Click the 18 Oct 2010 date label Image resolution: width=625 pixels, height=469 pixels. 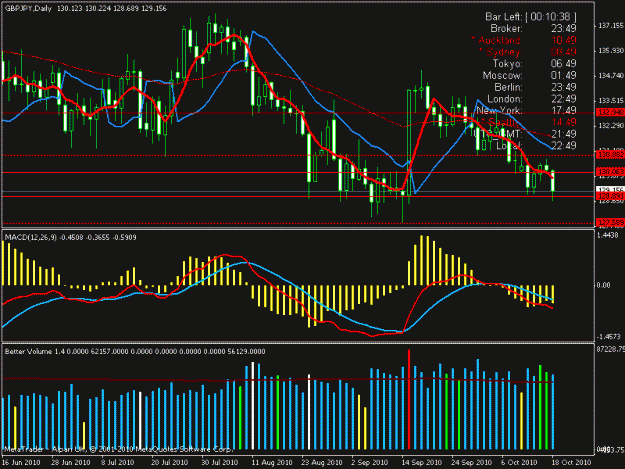(x=571, y=463)
